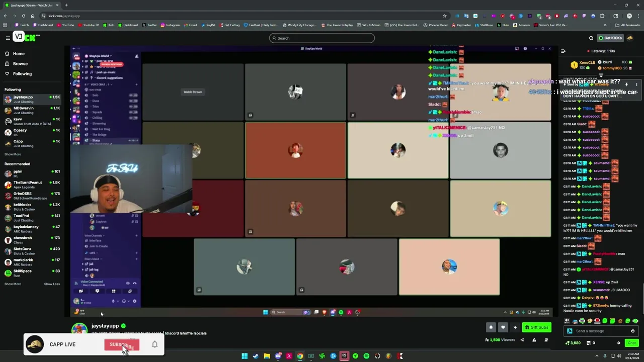Expand Show More under Following list
644x362 pixels.
(13, 154)
